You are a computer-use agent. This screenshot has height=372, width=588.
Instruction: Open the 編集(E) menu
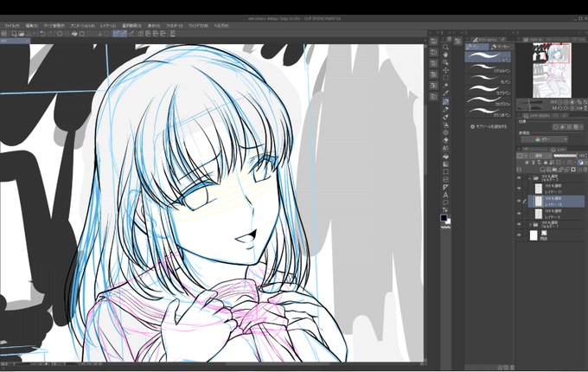(32, 26)
